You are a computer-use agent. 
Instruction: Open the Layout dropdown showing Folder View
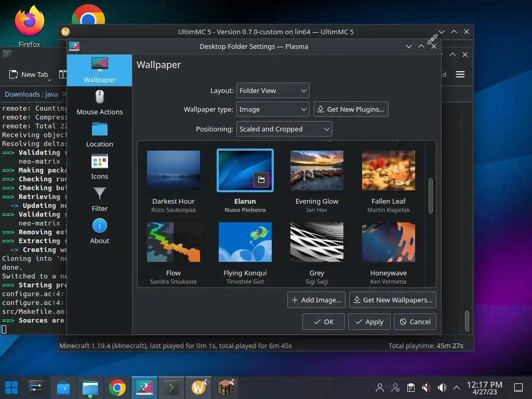pos(273,90)
